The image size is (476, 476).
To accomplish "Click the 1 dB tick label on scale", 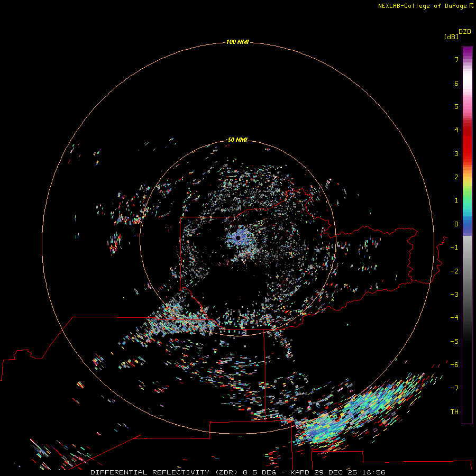I will point(456,200).
